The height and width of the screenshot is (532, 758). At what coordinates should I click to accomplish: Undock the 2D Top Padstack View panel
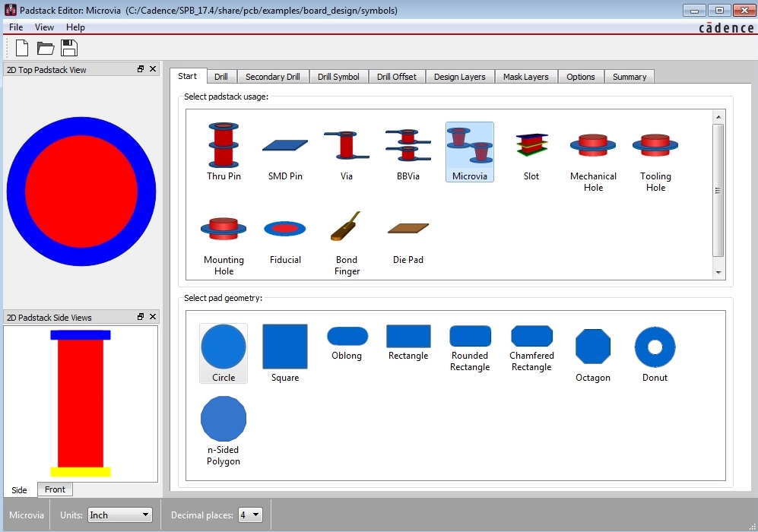[141, 69]
